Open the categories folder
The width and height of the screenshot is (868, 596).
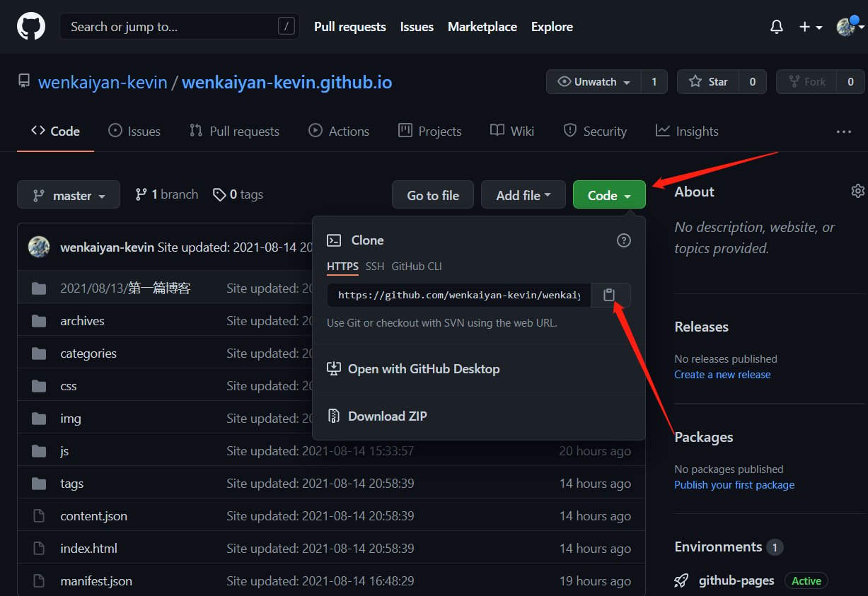tap(88, 353)
